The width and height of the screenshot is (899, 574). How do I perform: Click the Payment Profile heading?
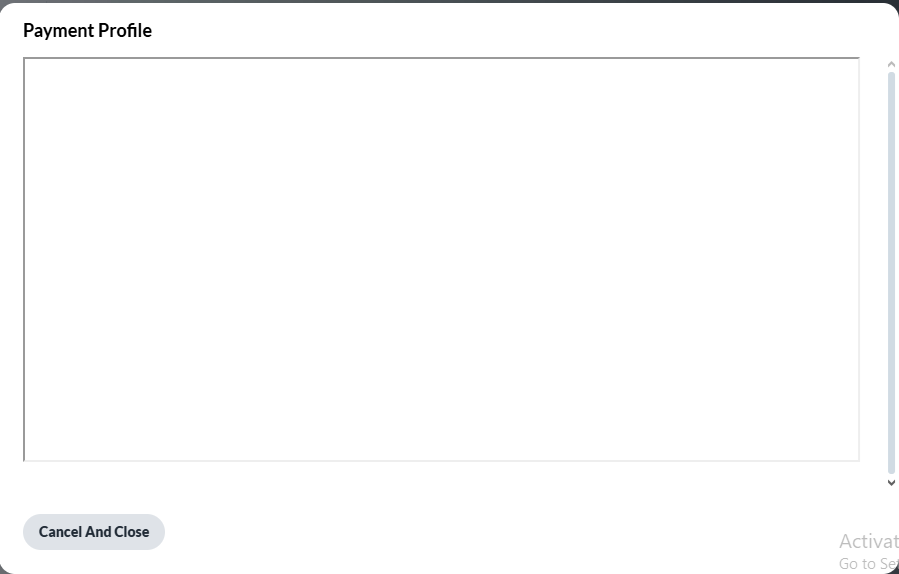pyautogui.click(x=88, y=31)
